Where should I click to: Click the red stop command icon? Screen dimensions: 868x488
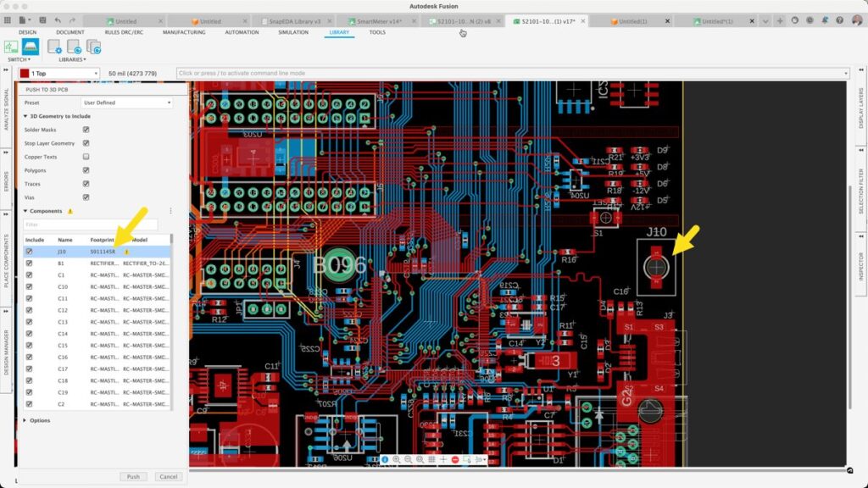pyautogui.click(x=455, y=460)
